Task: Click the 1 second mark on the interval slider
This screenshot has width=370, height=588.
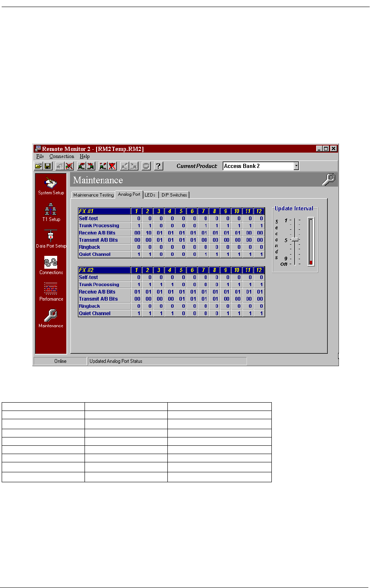Action: (x=285, y=220)
